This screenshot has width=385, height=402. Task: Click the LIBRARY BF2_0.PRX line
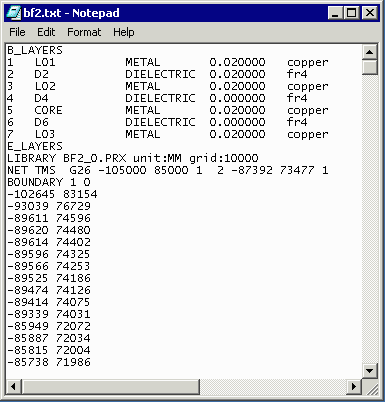point(133,158)
